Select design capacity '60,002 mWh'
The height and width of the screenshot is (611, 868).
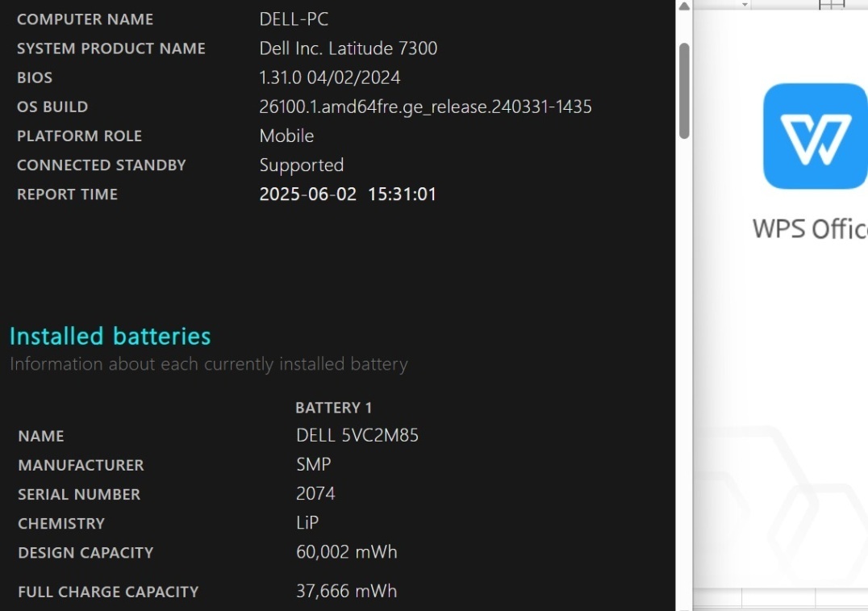pos(347,552)
